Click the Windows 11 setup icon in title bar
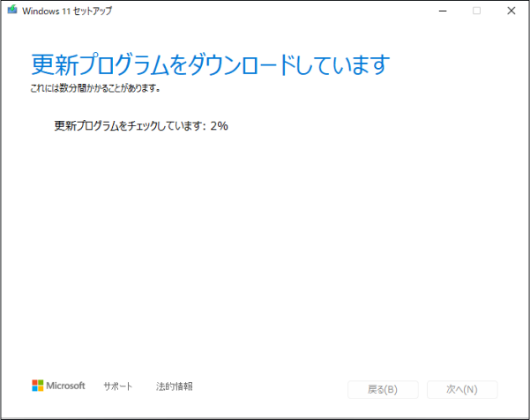Screen dimensions: 530x420 tap(12, 10)
